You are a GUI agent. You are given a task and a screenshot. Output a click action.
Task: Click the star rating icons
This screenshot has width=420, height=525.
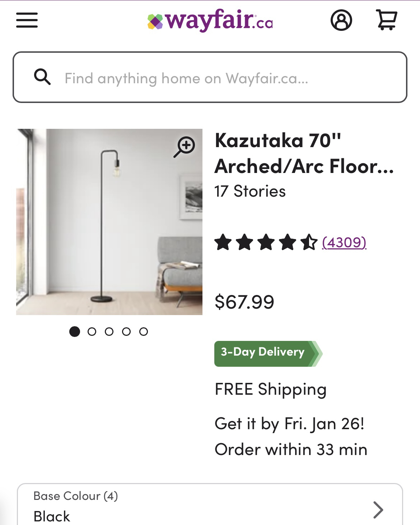[266, 242]
